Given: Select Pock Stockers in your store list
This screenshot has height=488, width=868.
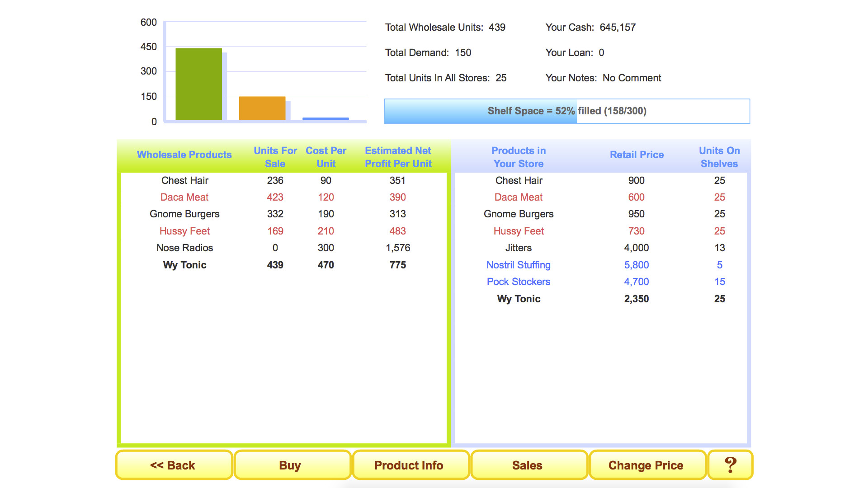Looking at the screenshot, I should (x=518, y=282).
